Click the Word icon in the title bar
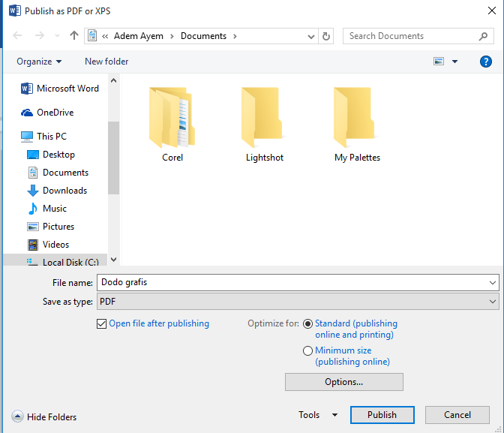This screenshot has width=504, height=433. pos(15,11)
